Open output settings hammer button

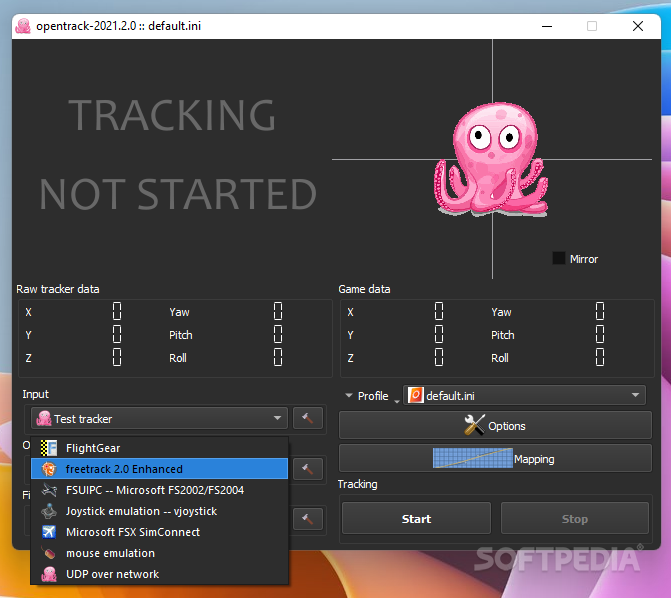[x=308, y=469]
